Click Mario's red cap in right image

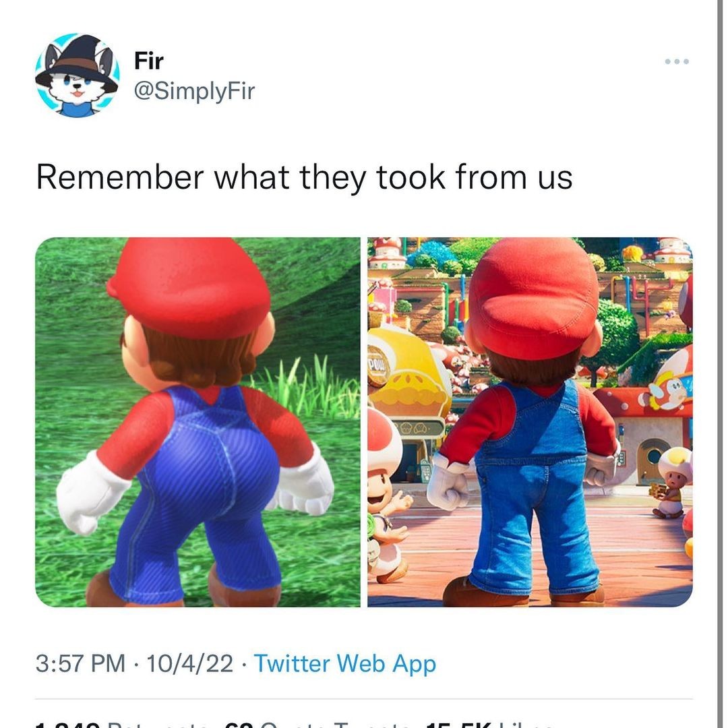[x=533, y=297]
